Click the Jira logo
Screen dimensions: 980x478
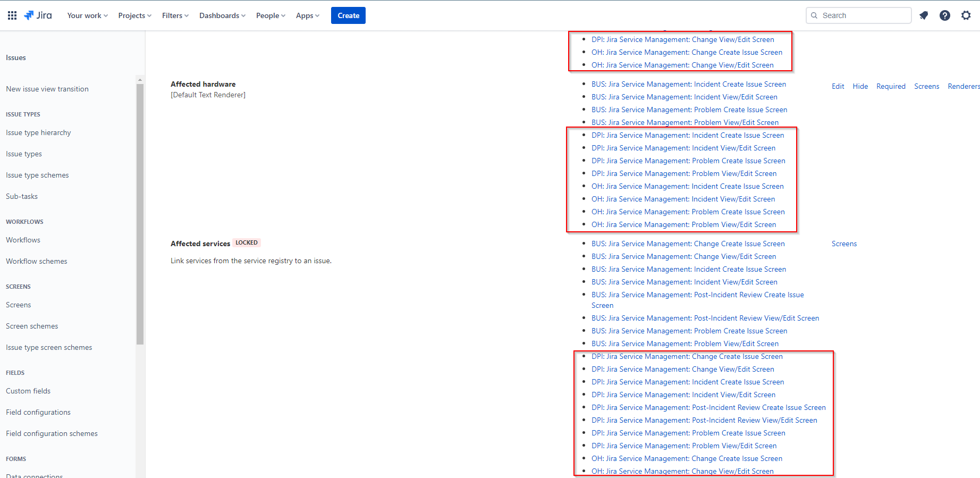click(38, 15)
